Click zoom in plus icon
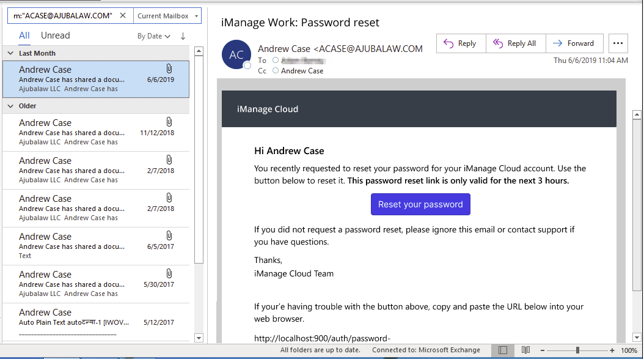Image resolution: width=644 pixels, height=359 pixels. click(612, 350)
